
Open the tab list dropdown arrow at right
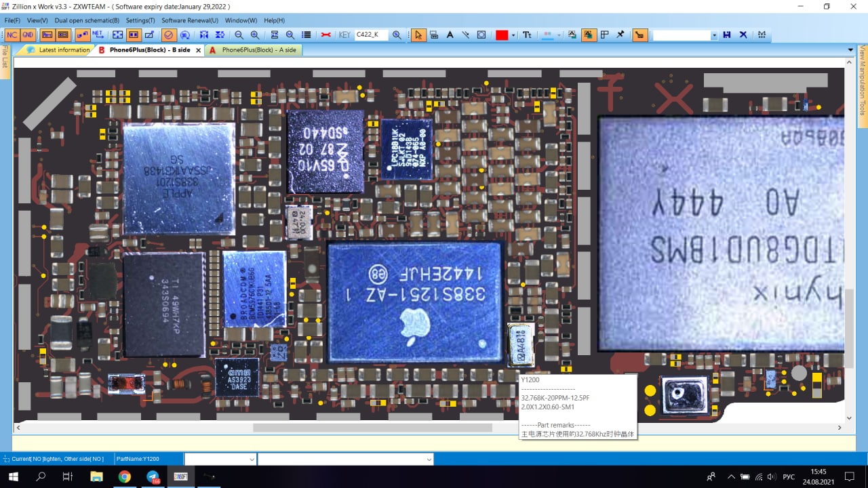[850, 50]
